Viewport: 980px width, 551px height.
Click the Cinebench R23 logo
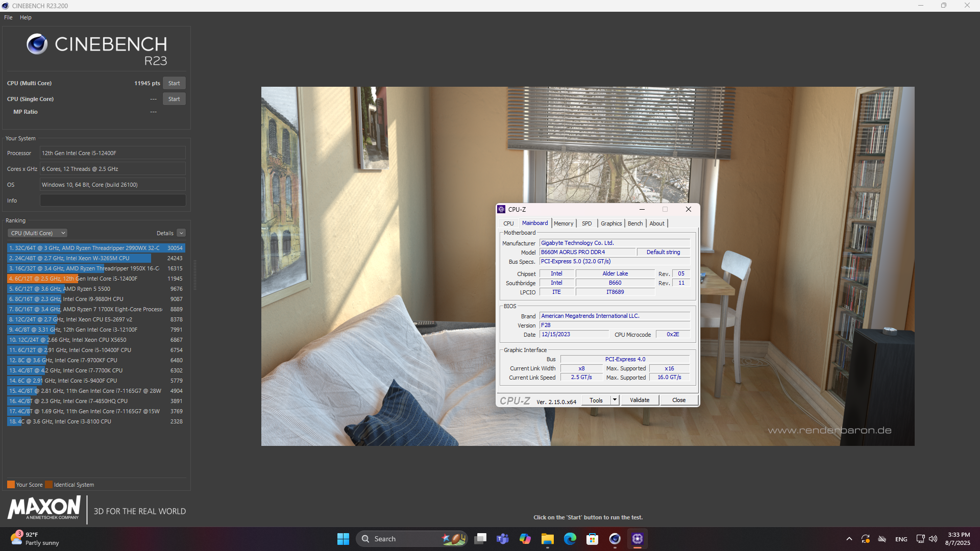tap(97, 50)
